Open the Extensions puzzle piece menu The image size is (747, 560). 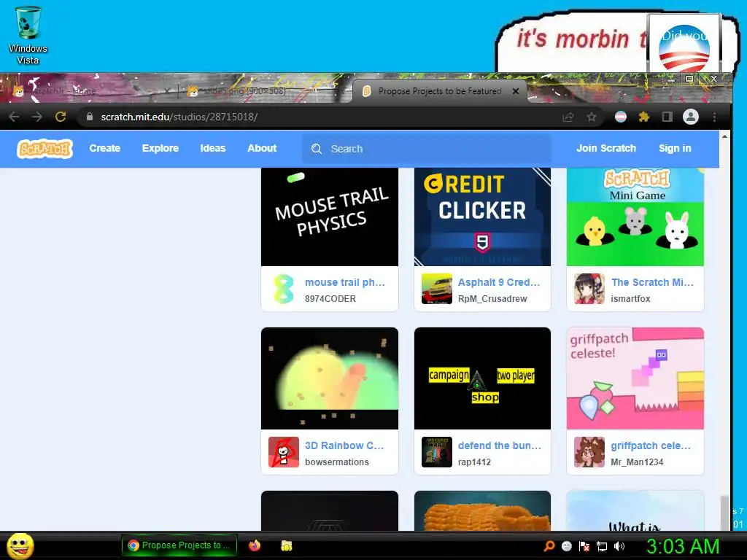644,117
